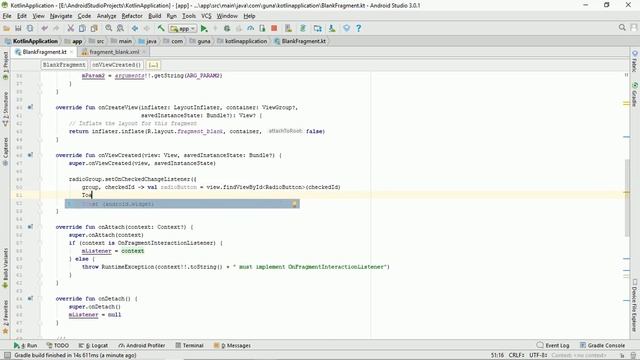This screenshot has width=640, height=360.
Task: Click the Open folder toolbar icon
Action: click(7, 28)
